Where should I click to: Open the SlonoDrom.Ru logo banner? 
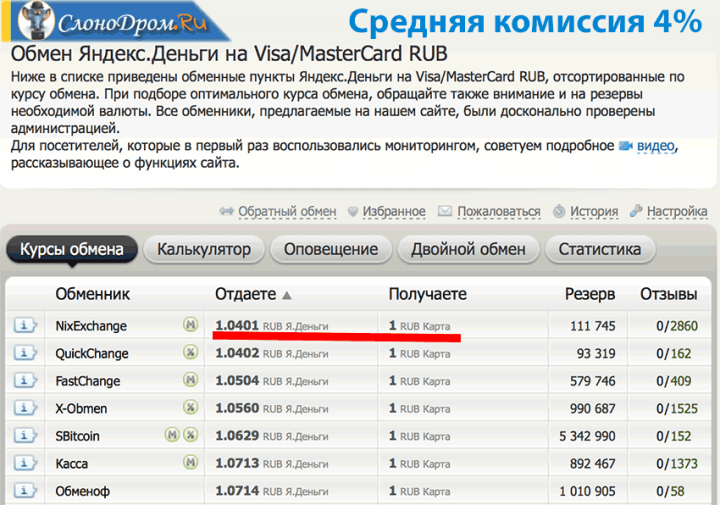point(115,21)
